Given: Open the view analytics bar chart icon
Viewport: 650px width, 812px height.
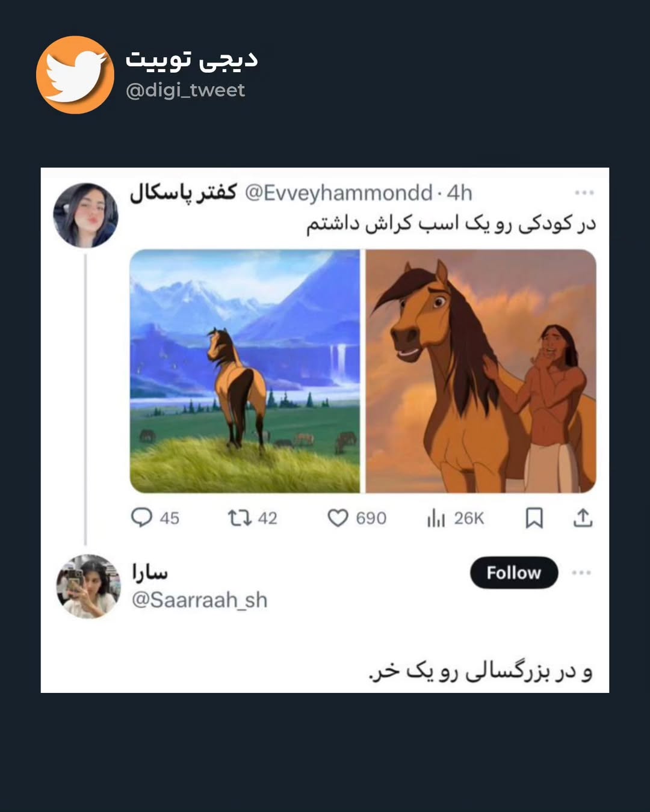Looking at the screenshot, I should click(436, 517).
